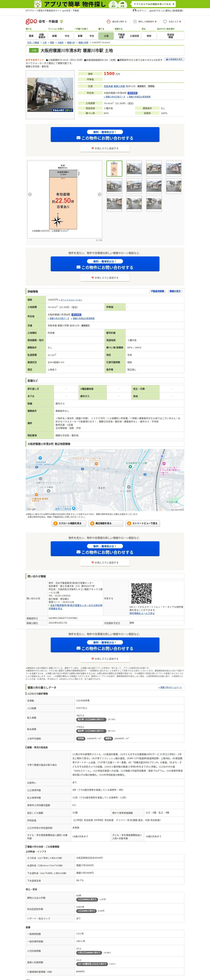Open 京阪本線 link in 交通 row

click(108, 86)
